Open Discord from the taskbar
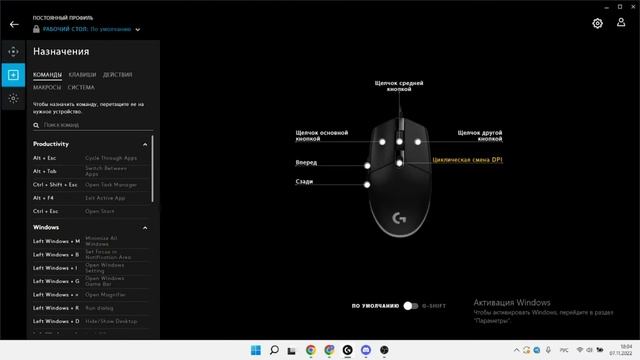The height and width of the screenshot is (360, 640). click(x=366, y=350)
